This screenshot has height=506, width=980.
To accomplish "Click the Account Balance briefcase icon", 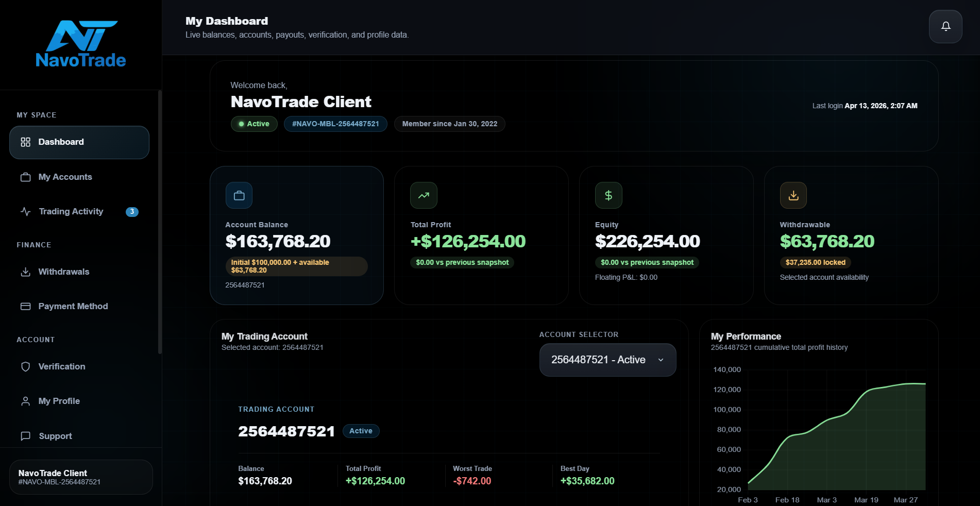I will [x=239, y=195].
